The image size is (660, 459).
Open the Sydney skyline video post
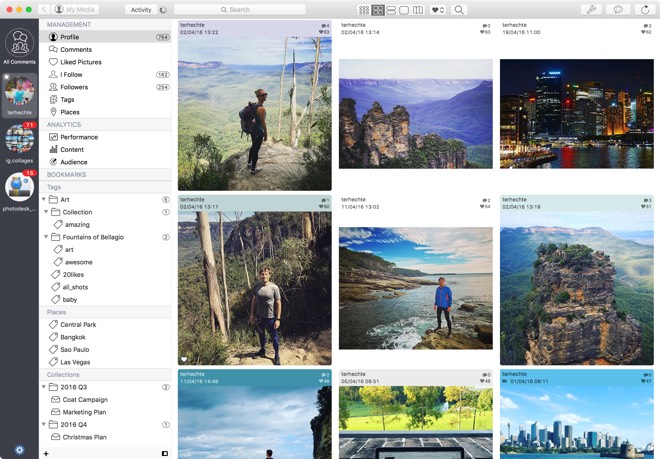(577, 422)
